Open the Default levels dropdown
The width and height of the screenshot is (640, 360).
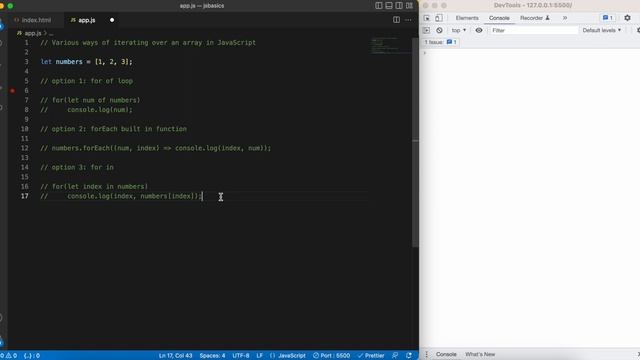[x=602, y=30]
